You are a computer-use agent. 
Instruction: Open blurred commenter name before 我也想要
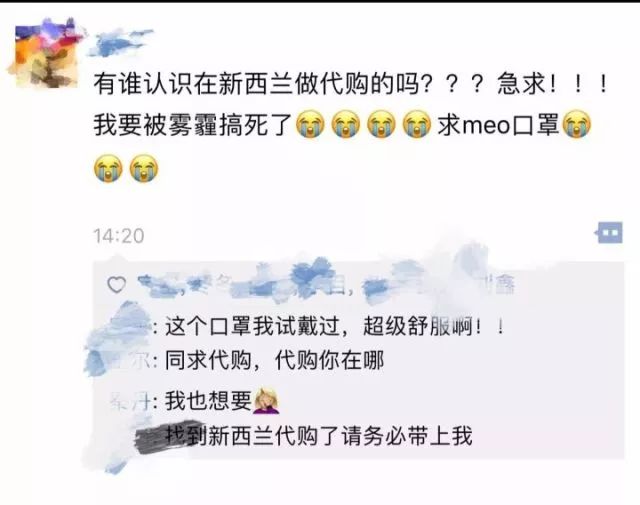click(x=133, y=401)
